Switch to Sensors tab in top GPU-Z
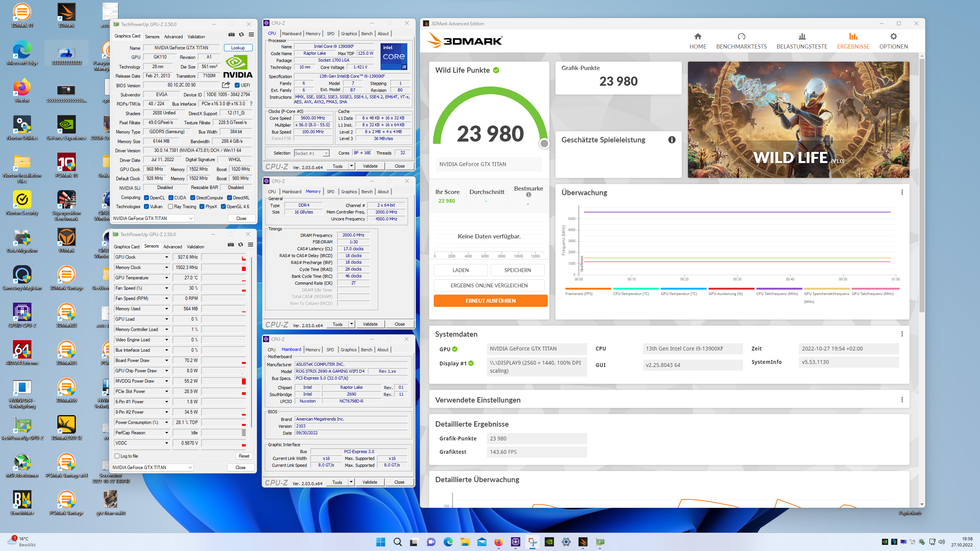This screenshot has height=551, width=980. (152, 37)
